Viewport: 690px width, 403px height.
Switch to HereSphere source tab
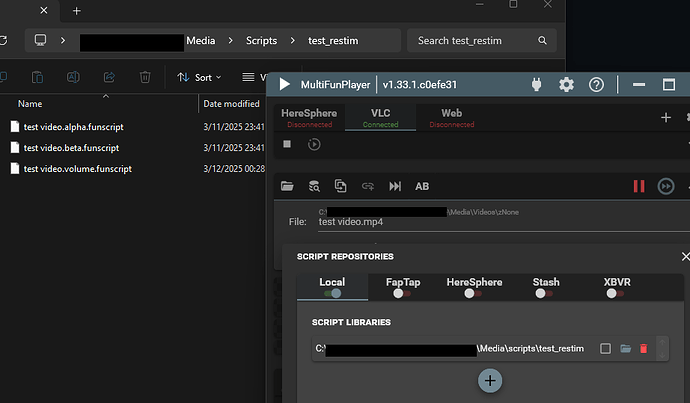[309, 117]
